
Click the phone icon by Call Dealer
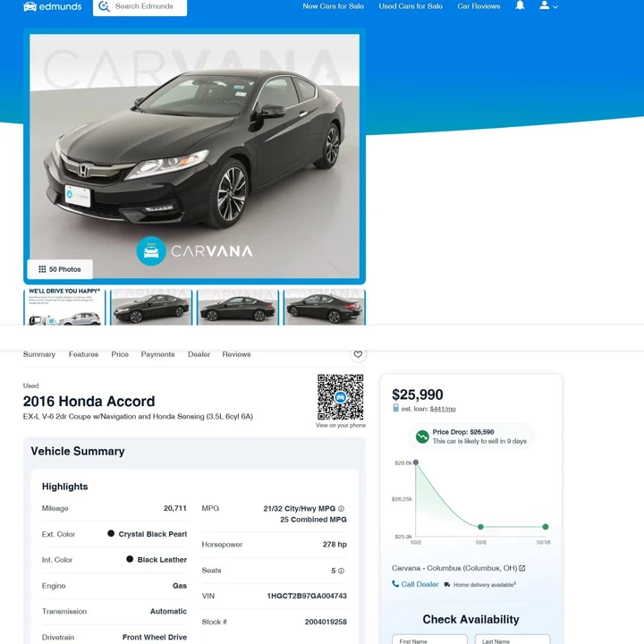pyautogui.click(x=395, y=583)
